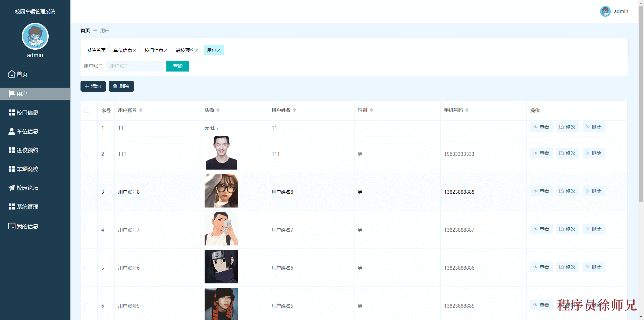Check the select-all checkbox in table header
The width and height of the screenshot is (644, 320).
coord(87,110)
